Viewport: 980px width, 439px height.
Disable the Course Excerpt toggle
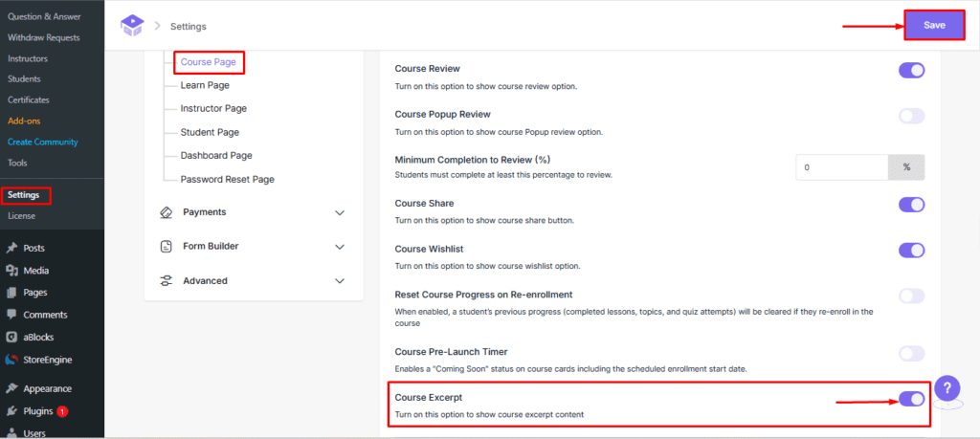pos(911,399)
